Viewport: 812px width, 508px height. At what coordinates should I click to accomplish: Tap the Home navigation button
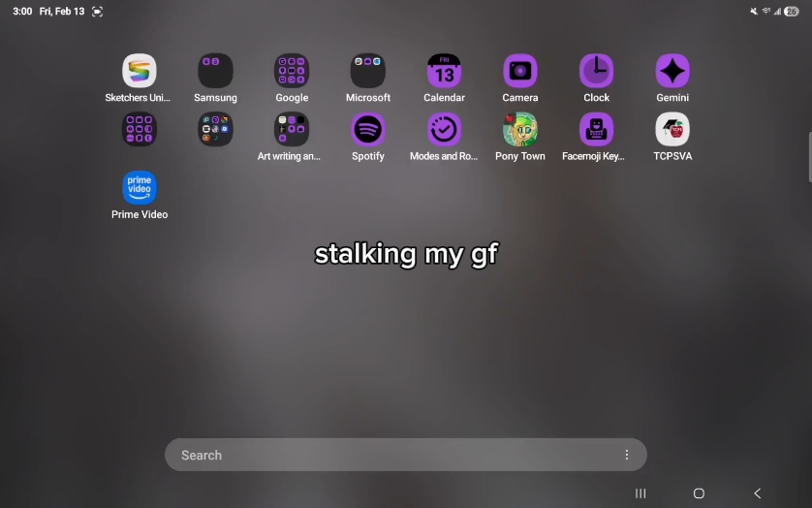click(699, 492)
